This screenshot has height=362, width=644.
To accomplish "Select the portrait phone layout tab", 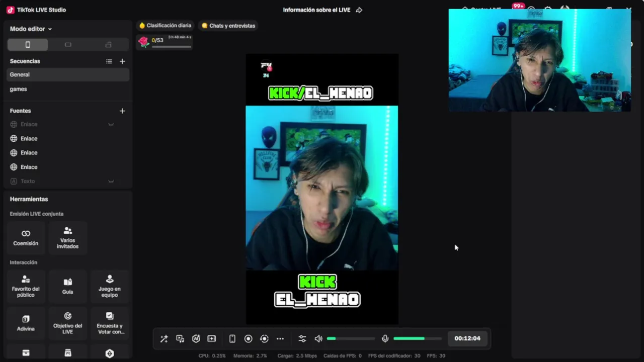I will (x=28, y=45).
